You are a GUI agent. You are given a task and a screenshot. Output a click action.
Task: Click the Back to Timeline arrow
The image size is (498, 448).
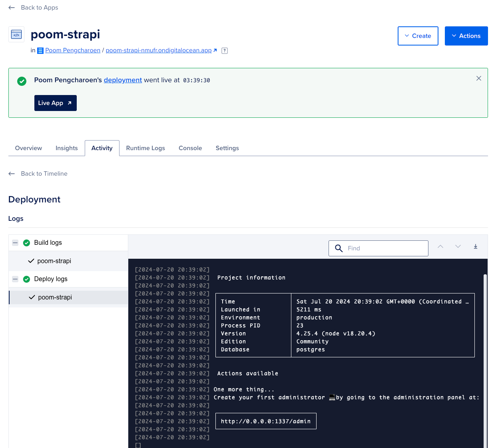12,174
